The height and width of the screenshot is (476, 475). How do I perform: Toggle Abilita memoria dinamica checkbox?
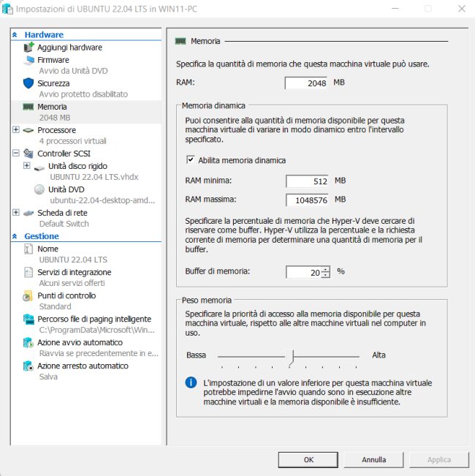click(191, 160)
